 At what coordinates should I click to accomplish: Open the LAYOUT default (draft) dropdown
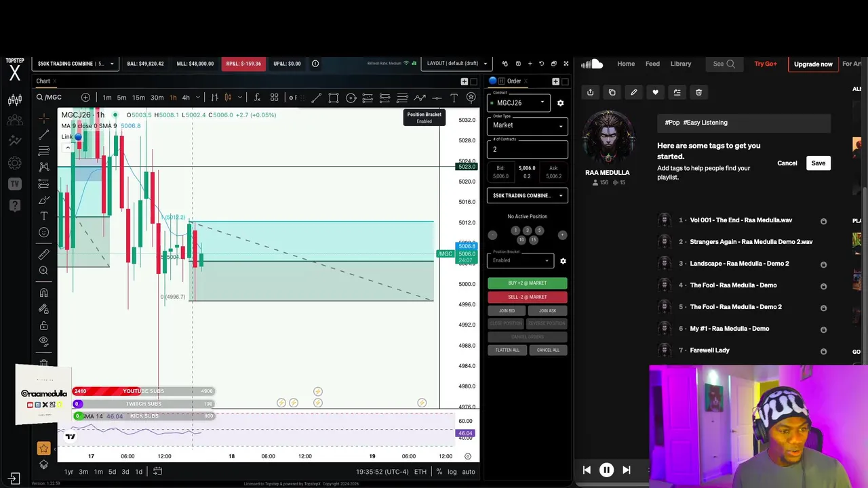pyautogui.click(x=457, y=64)
